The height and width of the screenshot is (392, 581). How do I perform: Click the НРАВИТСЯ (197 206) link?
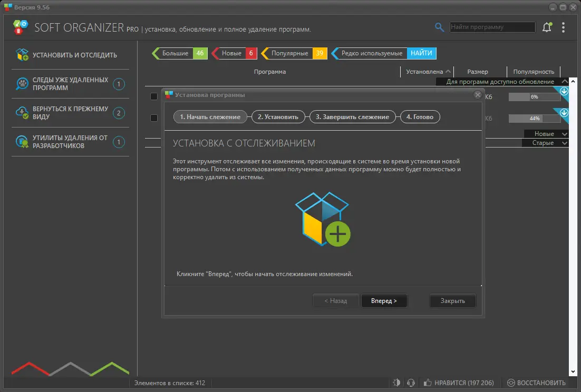[x=464, y=383]
